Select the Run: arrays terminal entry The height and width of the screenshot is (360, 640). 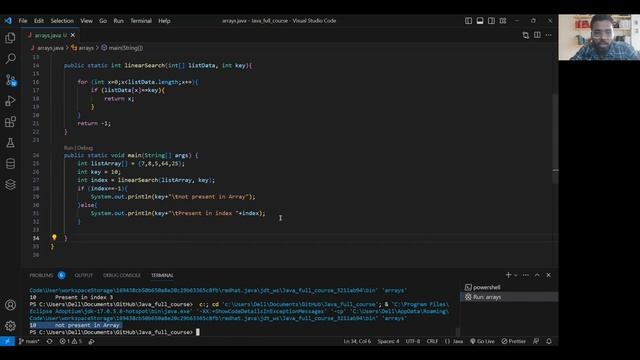(x=509, y=297)
